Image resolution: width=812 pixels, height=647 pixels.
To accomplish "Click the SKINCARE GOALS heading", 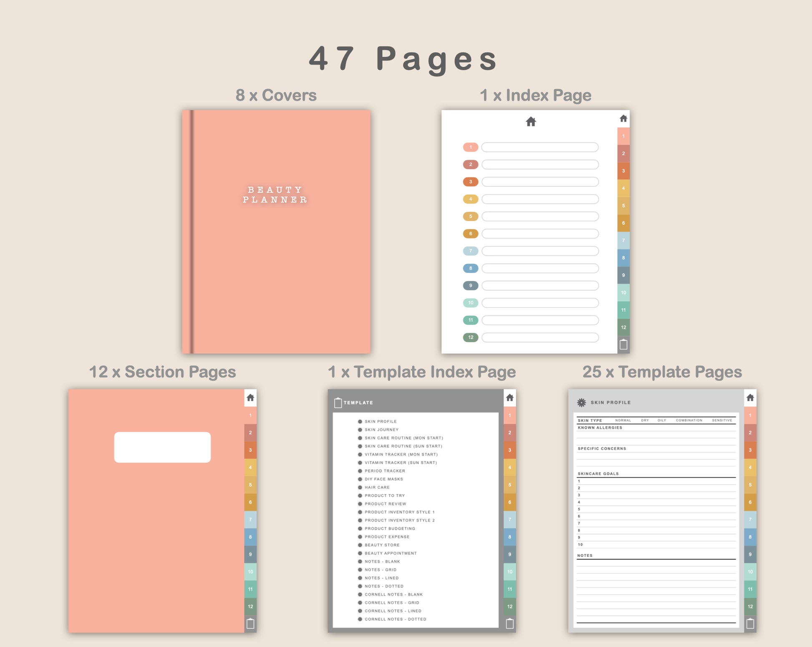I will [598, 474].
